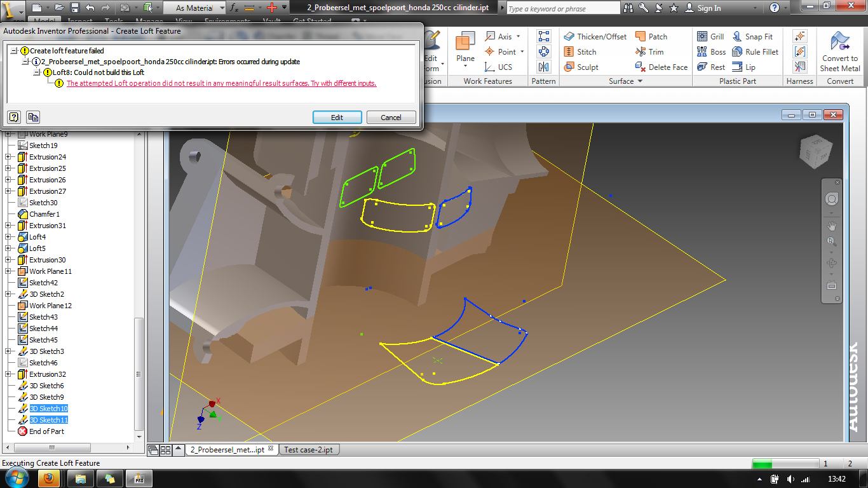
Task: Open the Sculpt tool
Action: [x=581, y=67]
